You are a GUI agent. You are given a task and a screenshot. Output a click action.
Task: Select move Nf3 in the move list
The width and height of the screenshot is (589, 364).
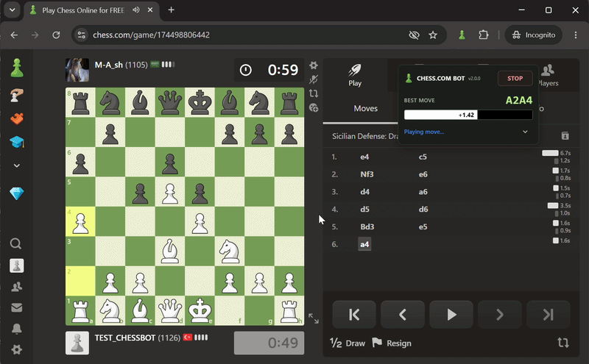click(367, 174)
